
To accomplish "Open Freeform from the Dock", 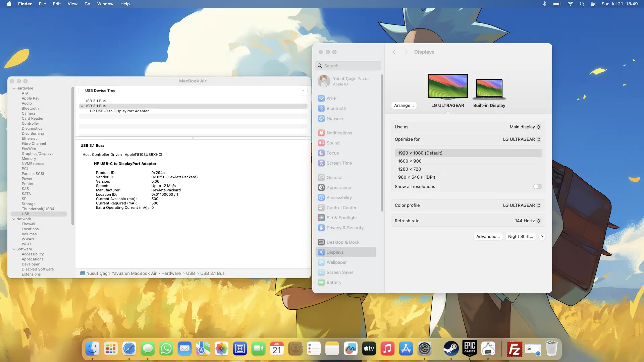I will pyautogui.click(x=351, y=349).
